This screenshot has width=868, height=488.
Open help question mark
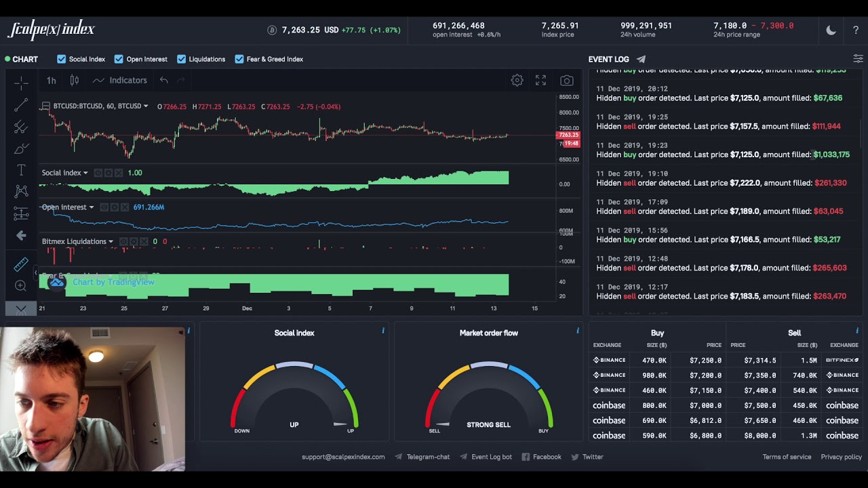pos(856,30)
